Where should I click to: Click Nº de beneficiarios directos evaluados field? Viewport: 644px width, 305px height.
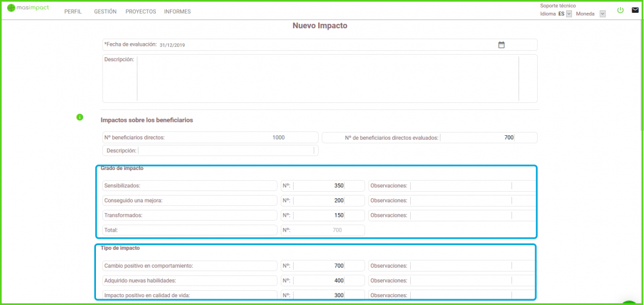[x=477, y=138]
